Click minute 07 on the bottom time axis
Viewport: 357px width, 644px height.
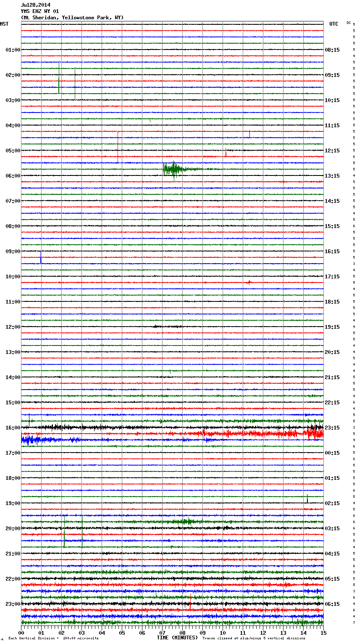pyautogui.click(x=162, y=633)
